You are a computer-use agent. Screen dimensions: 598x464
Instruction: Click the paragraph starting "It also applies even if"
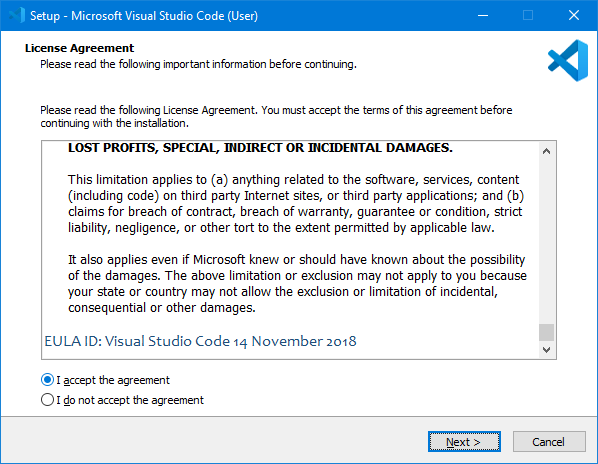click(x=297, y=284)
